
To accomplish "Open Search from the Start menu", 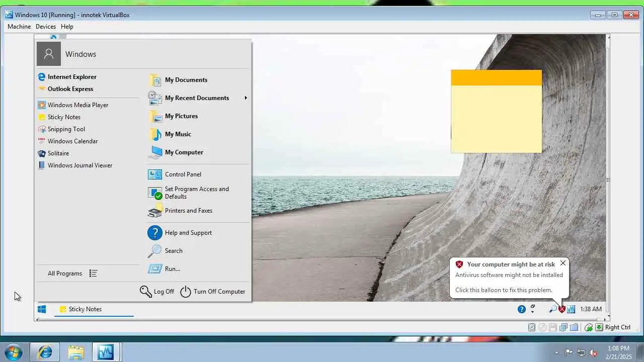I will [165, 251].
